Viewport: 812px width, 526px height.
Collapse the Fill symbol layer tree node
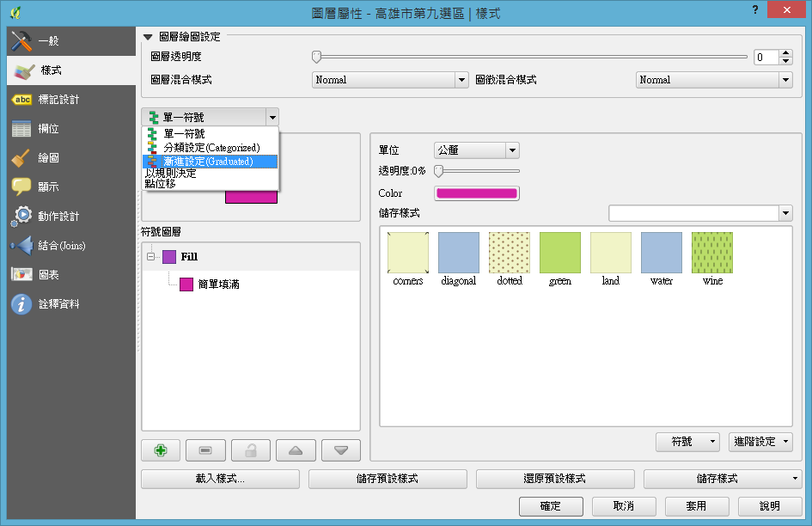[x=150, y=257]
